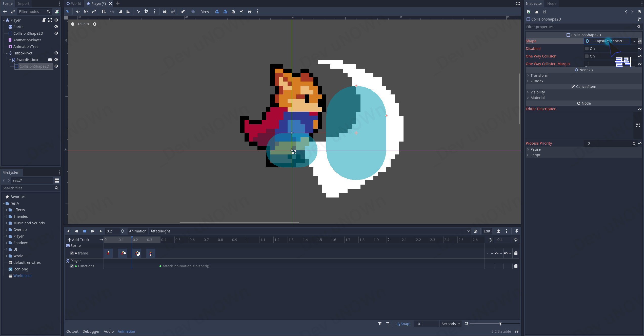This screenshot has width=644, height=336.
Task: Select the Move Mode tool
Action: tap(77, 11)
